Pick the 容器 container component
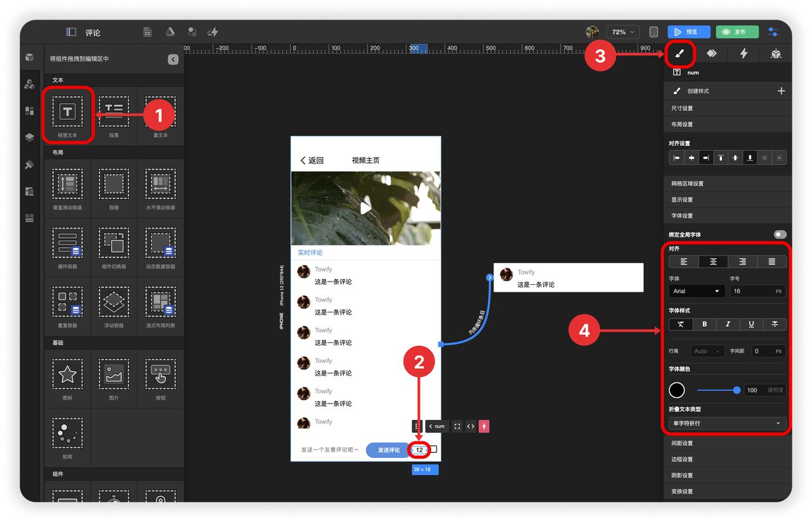Screen dimensions: 812x522 tap(114, 188)
